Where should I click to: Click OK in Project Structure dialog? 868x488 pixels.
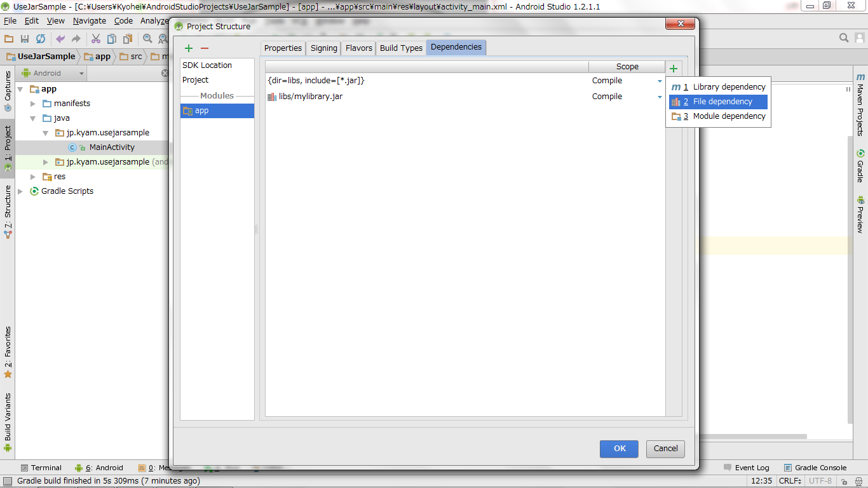(x=620, y=449)
